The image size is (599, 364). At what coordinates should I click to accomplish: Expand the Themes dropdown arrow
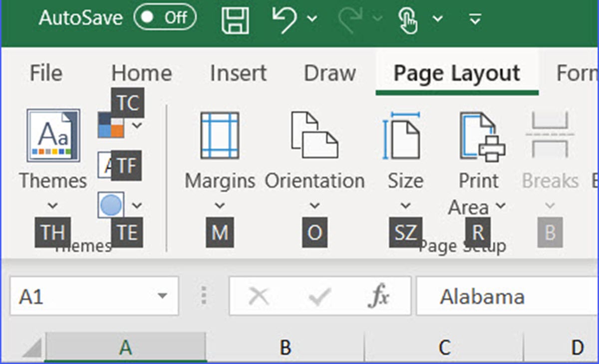point(52,206)
